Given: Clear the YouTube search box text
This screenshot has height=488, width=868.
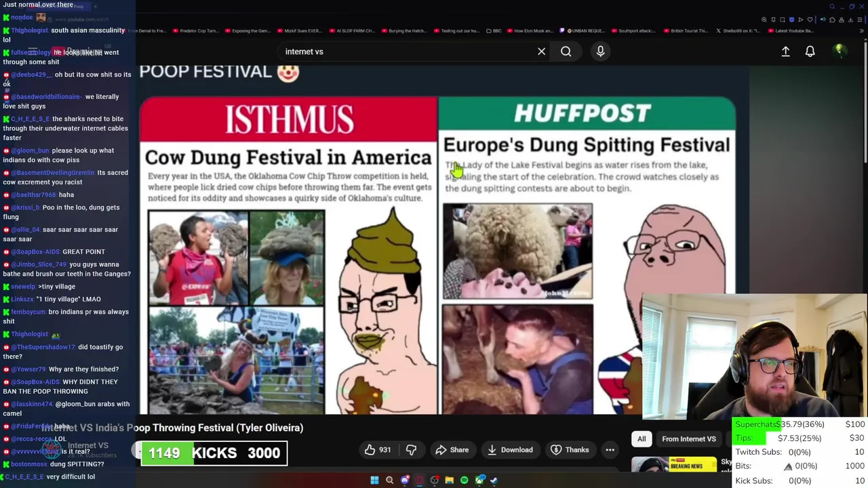Looking at the screenshot, I should 541,52.
